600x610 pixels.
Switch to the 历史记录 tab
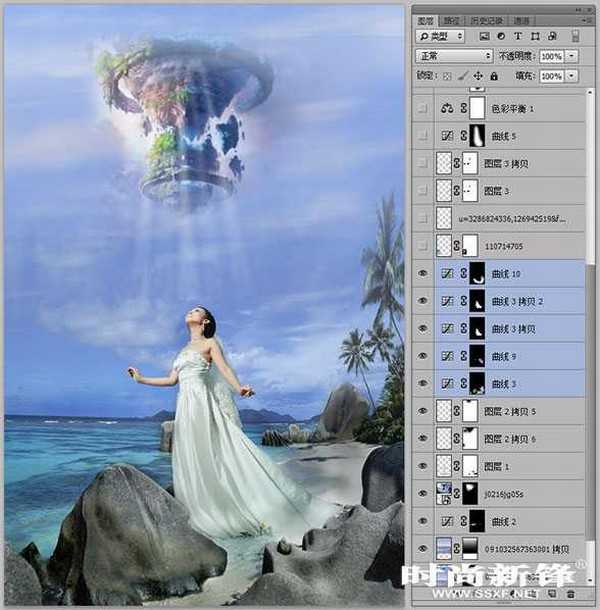pos(490,19)
